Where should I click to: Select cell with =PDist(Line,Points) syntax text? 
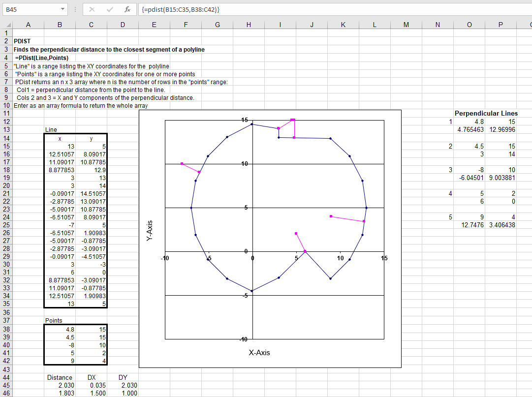point(41,58)
